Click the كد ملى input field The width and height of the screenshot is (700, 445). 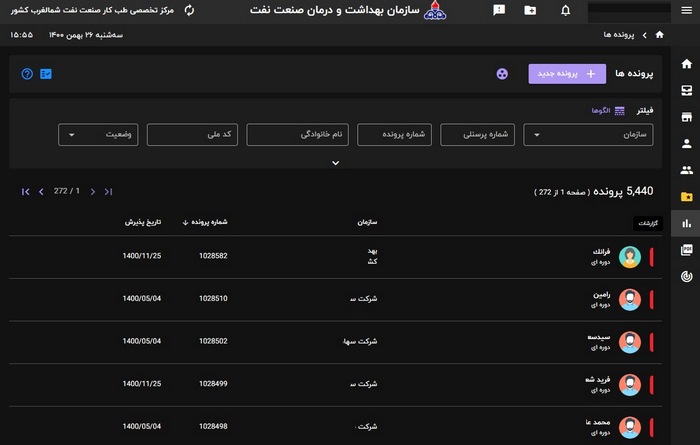click(x=192, y=134)
